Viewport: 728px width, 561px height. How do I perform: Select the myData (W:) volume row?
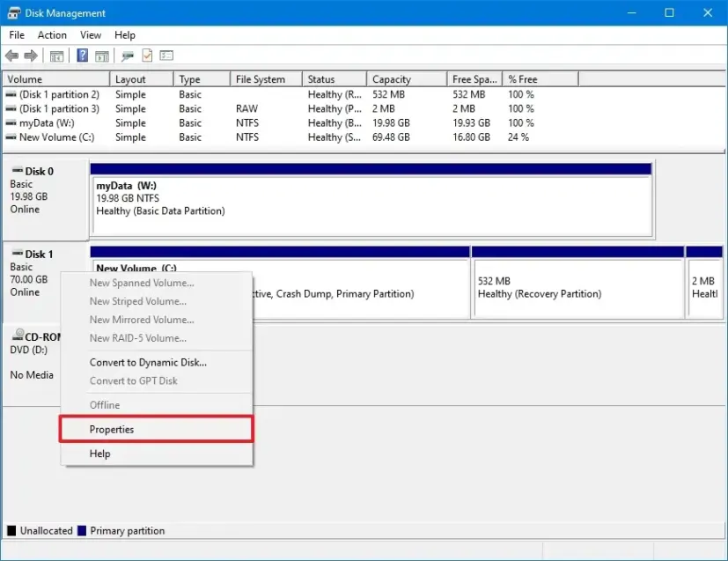pos(53,122)
